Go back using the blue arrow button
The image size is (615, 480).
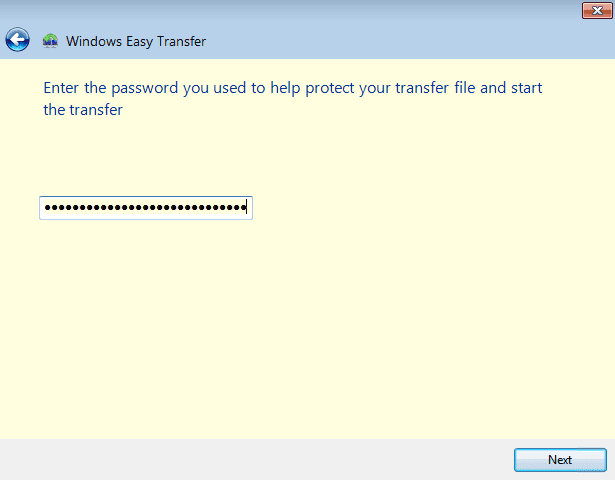coord(17,40)
